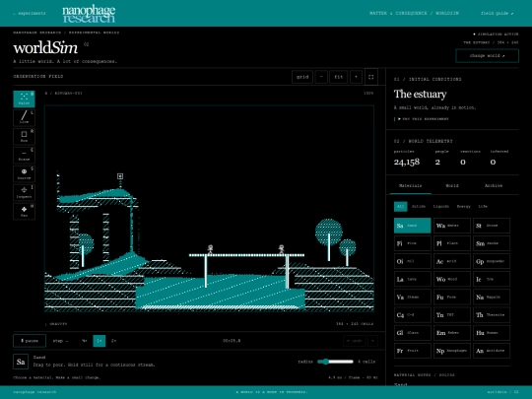
Task: Open dropdown arrow next to undo
Action: point(372,341)
